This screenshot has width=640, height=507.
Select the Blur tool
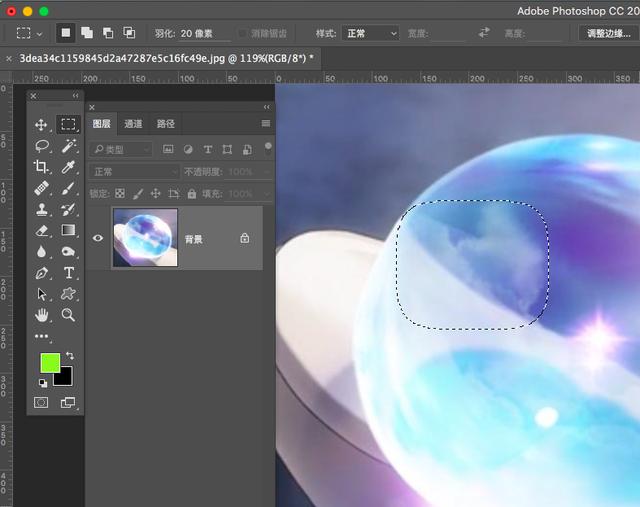(41, 252)
